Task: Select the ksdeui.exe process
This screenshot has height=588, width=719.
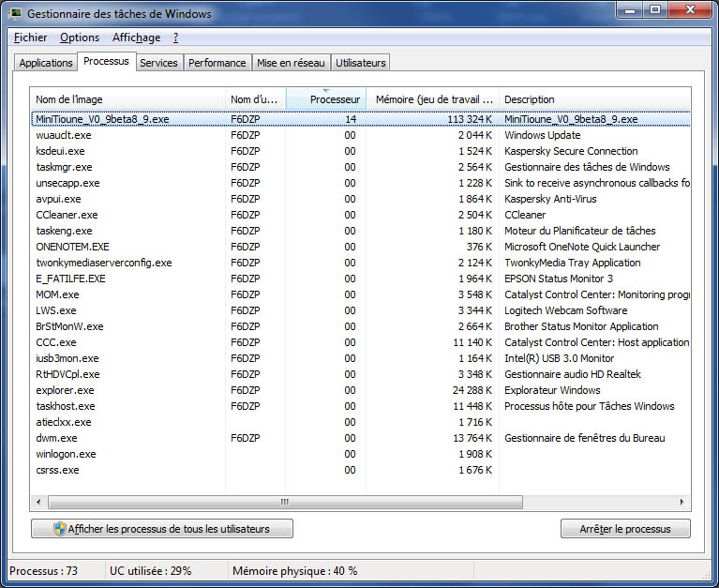Action: coord(360,151)
